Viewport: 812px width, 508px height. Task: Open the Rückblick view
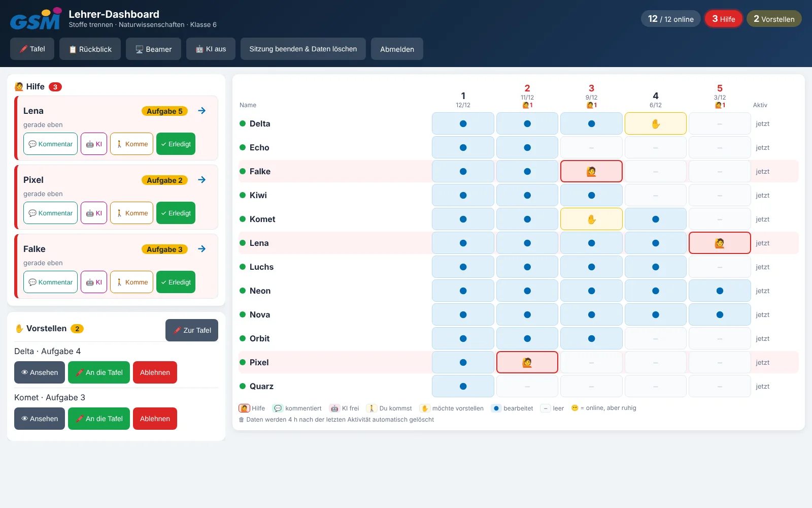[90, 49]
